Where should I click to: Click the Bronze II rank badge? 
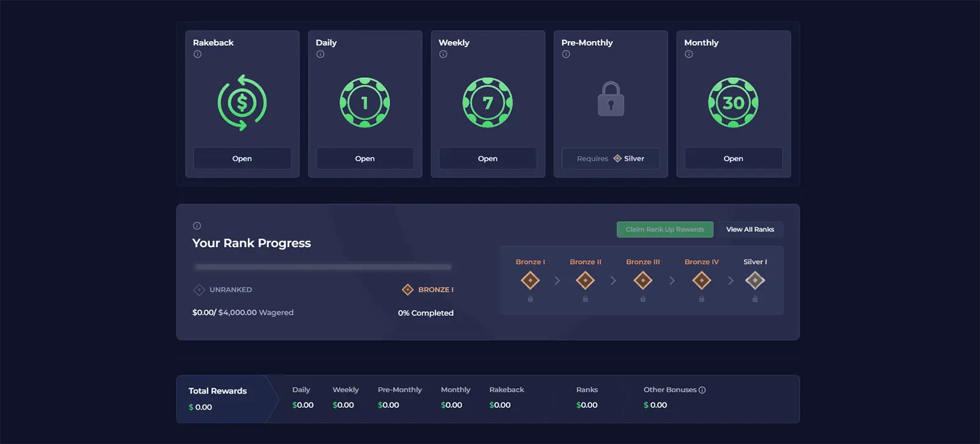[x=585, y=280]
